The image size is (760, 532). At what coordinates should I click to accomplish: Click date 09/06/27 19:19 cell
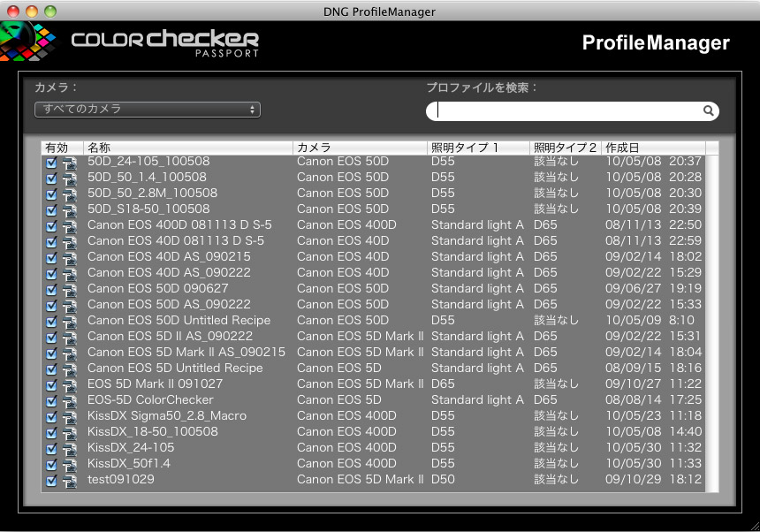653,288
